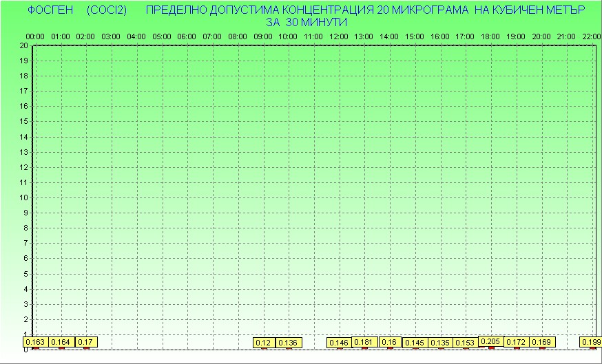Pick the 0.169 data label
Viewport: 602px width, 364px height.
click(542, 342)
